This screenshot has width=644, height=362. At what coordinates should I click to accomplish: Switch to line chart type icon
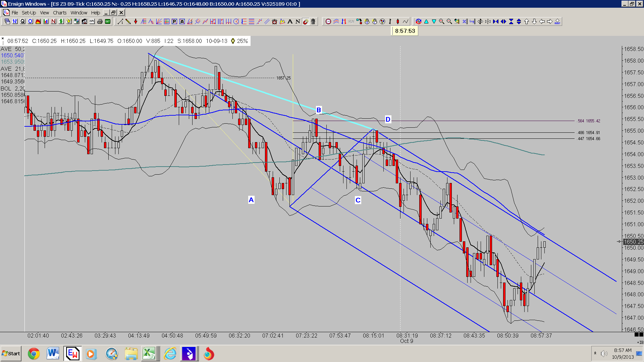pos(406,21)
